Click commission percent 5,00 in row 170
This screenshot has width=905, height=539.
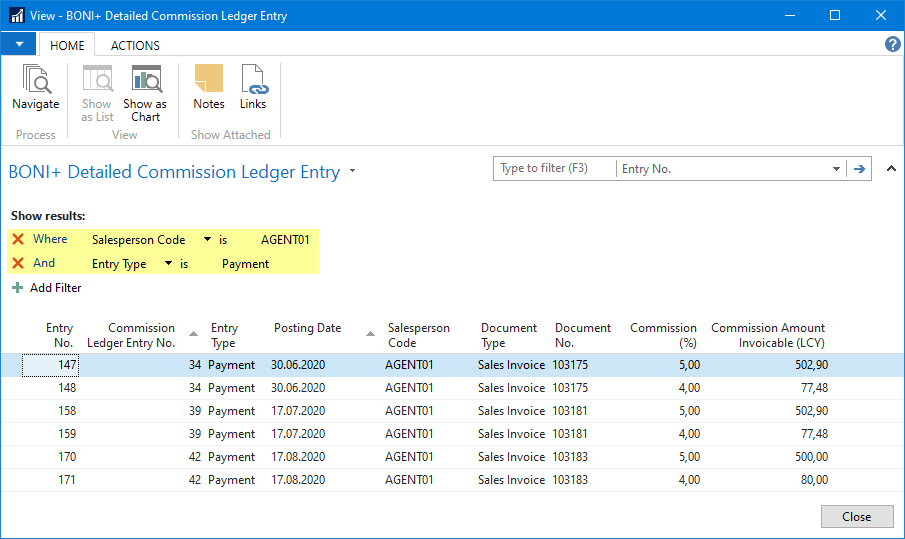(x=689, y=457)
